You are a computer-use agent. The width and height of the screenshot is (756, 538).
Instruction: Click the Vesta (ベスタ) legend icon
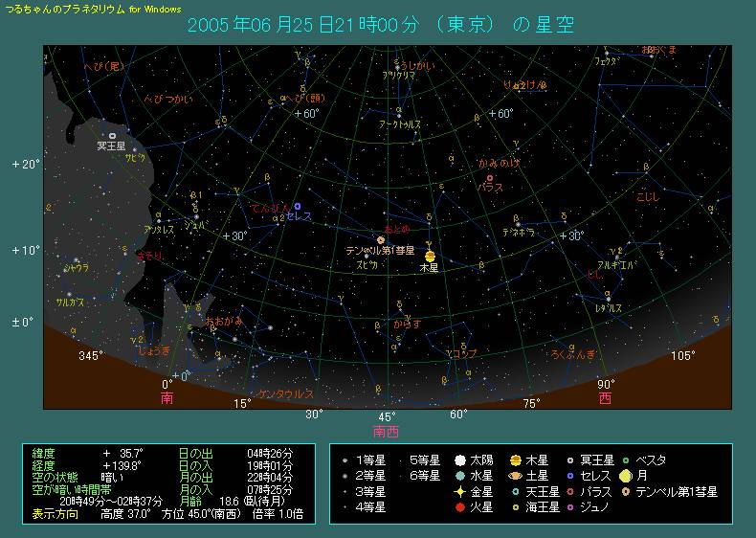625,460
